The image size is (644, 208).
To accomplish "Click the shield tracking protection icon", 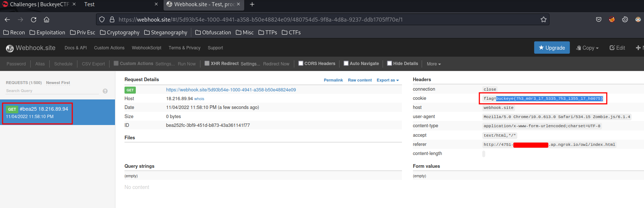I will (x=102, y=20).
